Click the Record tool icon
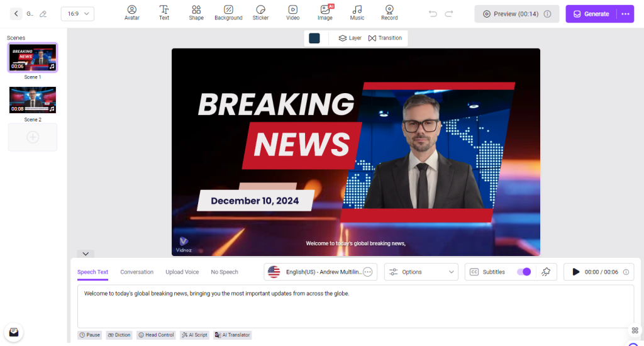644x346 pixels. click(x=389, y=13)
